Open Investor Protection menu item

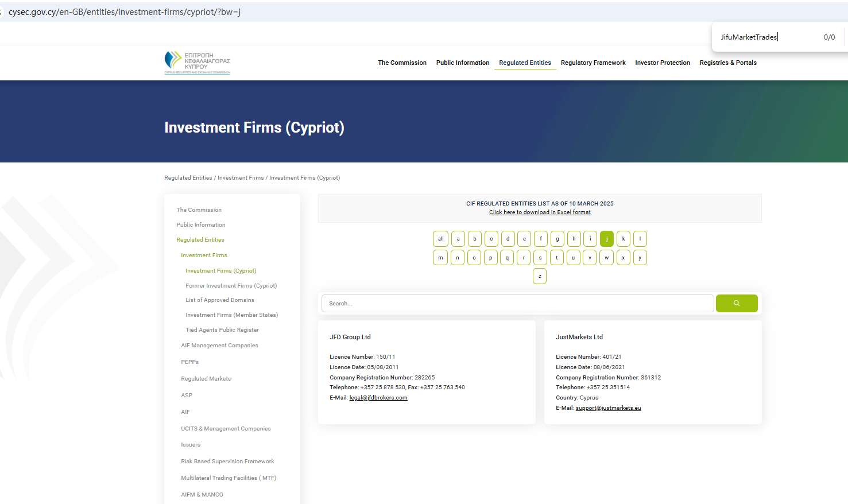662,63
